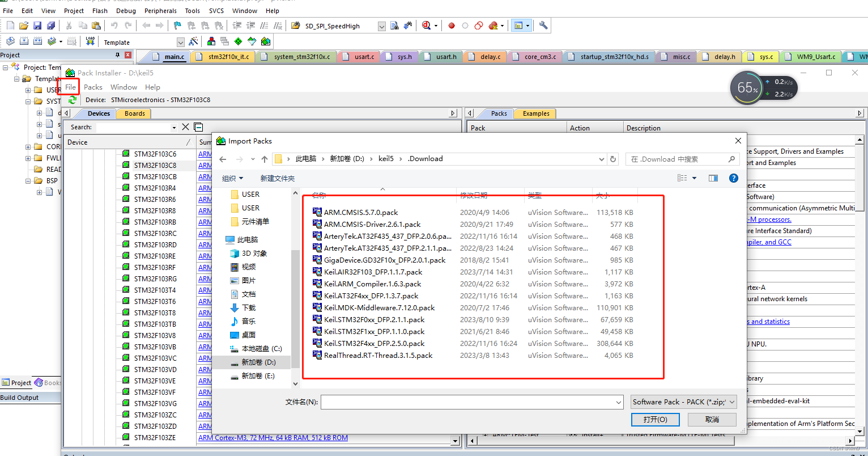
Task: Expand the CORE group in the project tree
Action: pos(28,147)
